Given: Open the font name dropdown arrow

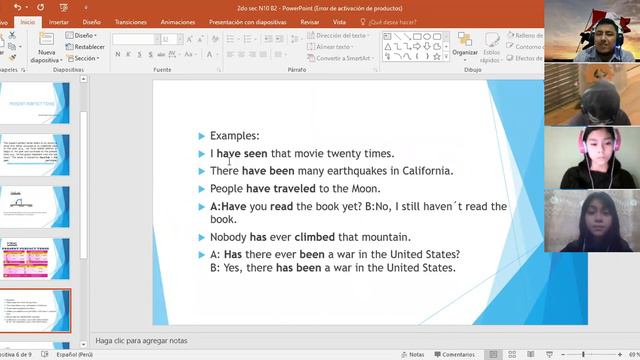Looking at the screenshot, I should click(x=157, y=39).
